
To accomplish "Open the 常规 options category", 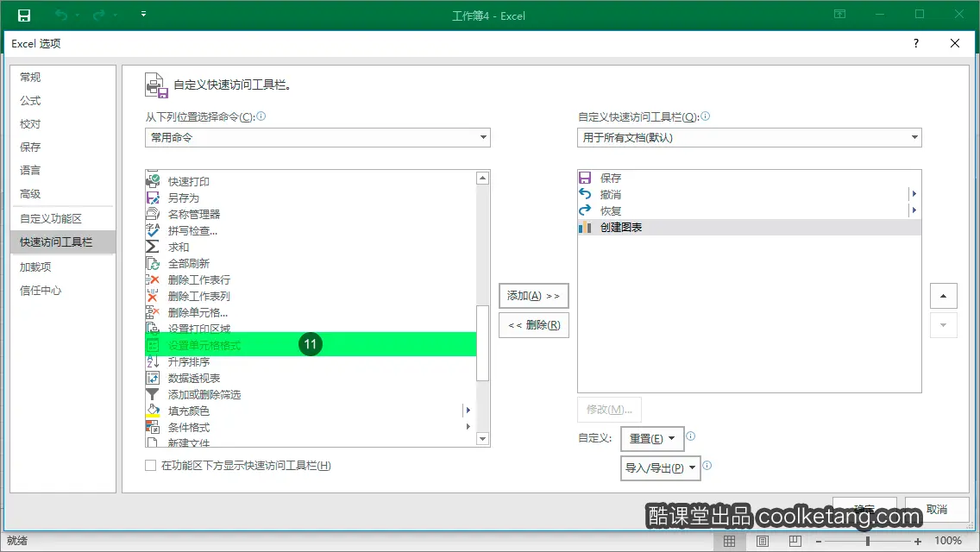I will click(62, 77).
